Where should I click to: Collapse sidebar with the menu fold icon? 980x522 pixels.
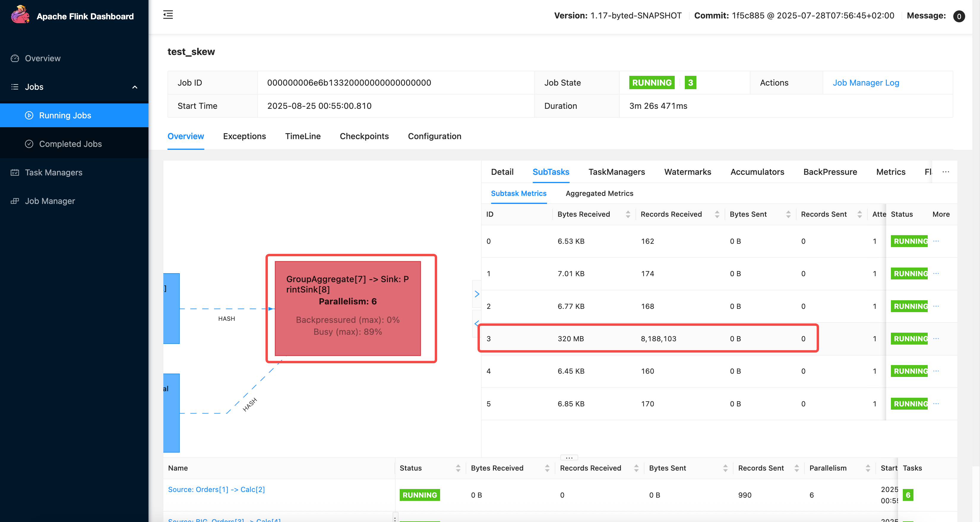click(168, 15)
